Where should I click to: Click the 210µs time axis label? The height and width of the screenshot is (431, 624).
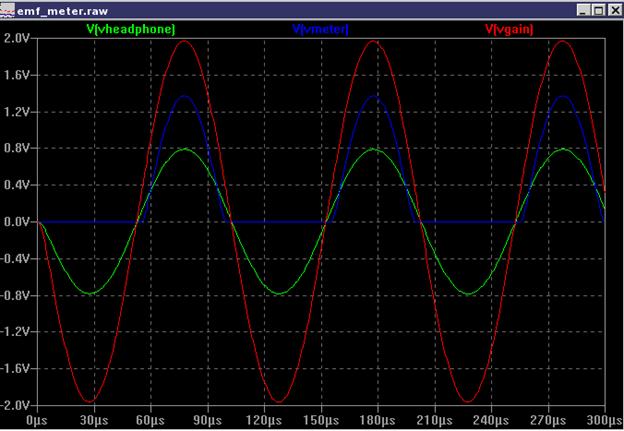tap(434, 421)
